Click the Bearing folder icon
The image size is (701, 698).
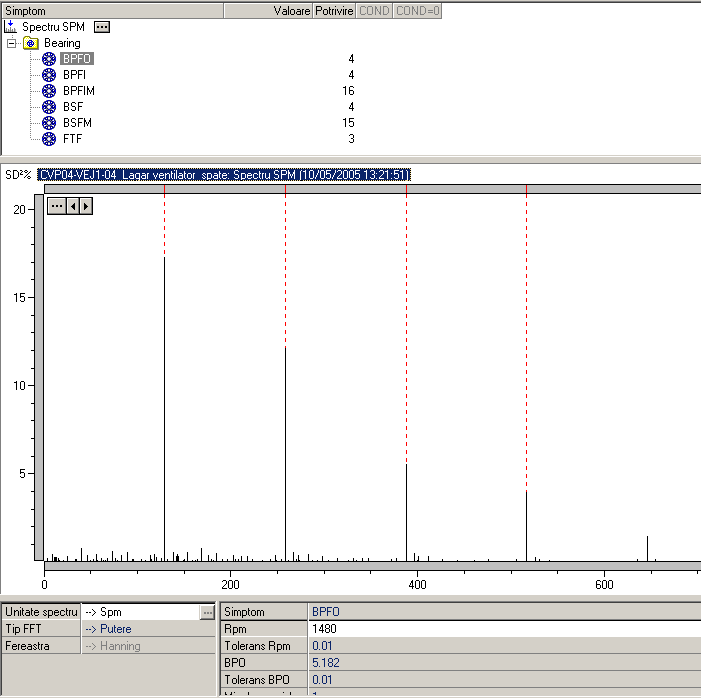[31, 44]
